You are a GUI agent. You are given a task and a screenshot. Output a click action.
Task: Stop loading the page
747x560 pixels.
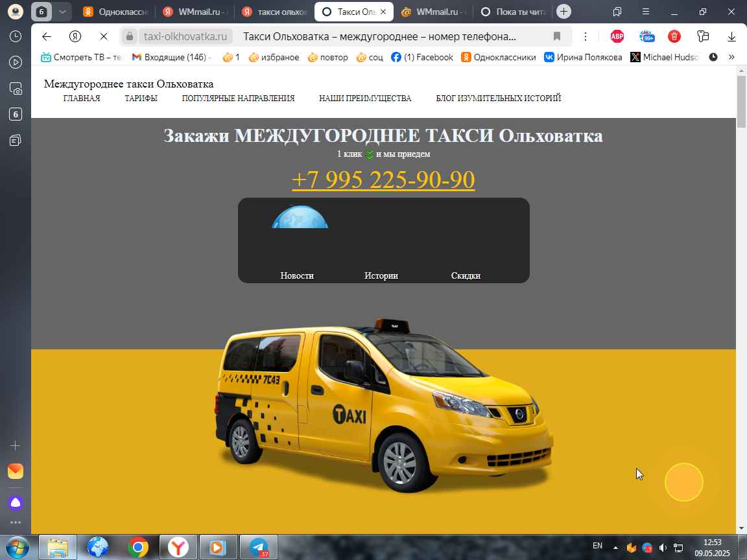coord(103,36)
